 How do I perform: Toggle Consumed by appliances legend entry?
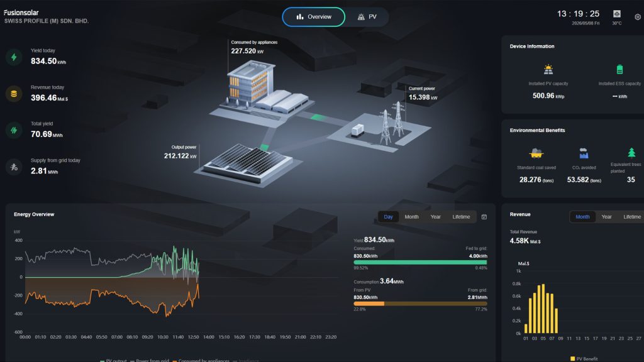(201, 360)
